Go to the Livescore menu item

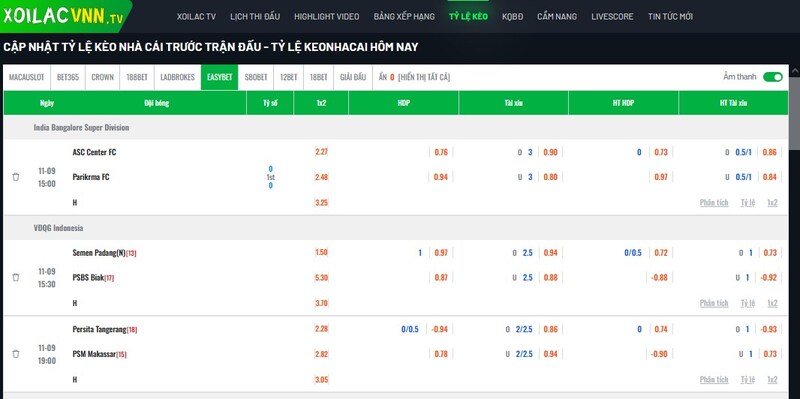point(612,16)
